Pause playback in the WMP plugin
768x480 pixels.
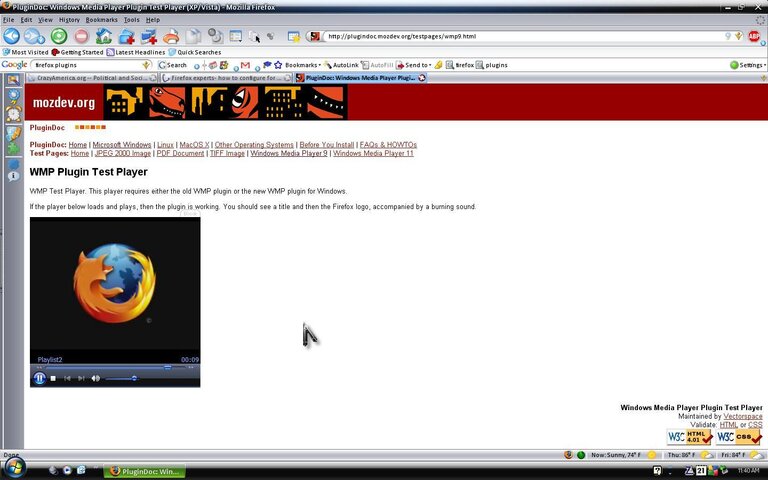39,378
